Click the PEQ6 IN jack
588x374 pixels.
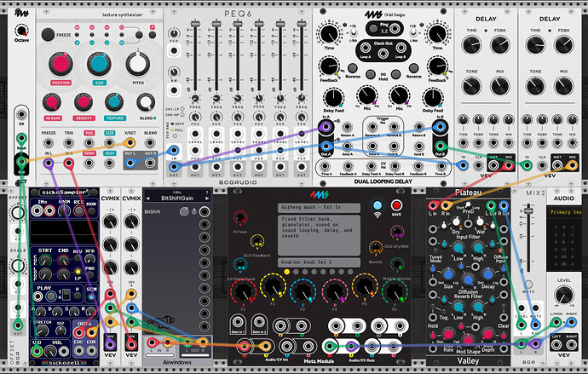[x=174, y=151]
